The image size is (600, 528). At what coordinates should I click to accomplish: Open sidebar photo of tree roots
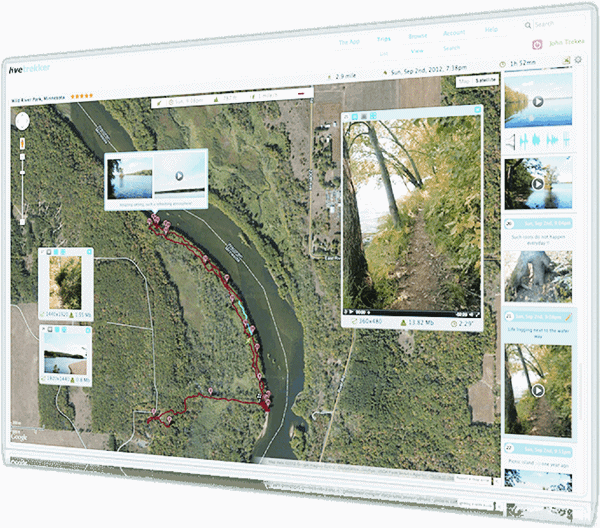tap(538, 276)
